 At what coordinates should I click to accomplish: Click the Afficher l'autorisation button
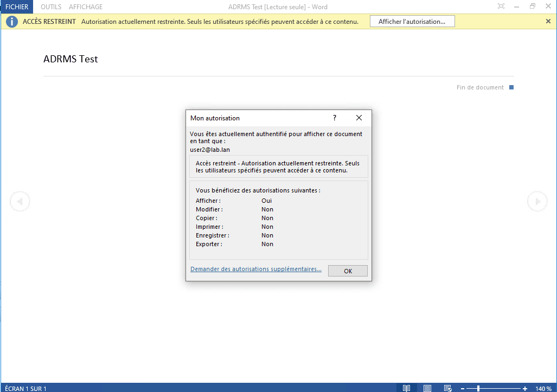[x=412, y=22]
